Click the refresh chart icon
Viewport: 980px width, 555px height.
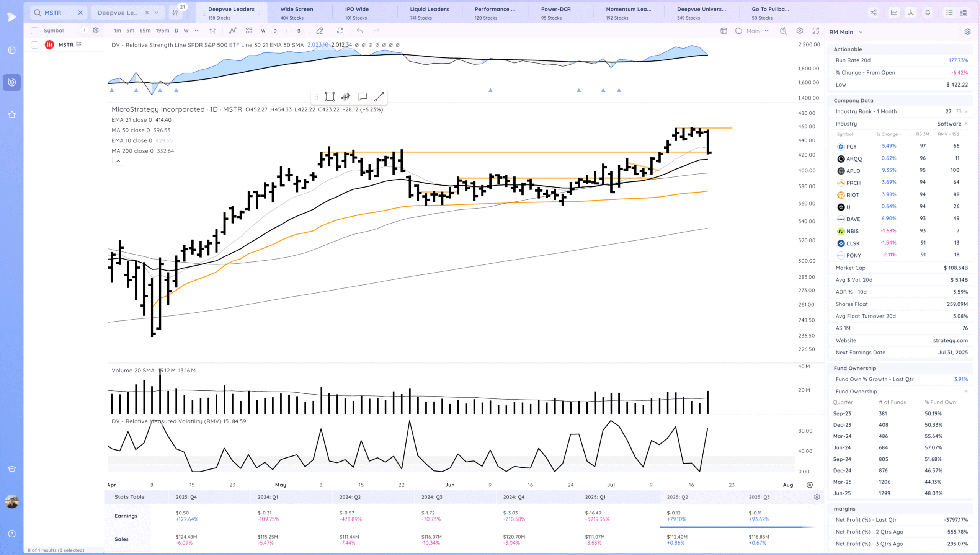click(340, 31)
